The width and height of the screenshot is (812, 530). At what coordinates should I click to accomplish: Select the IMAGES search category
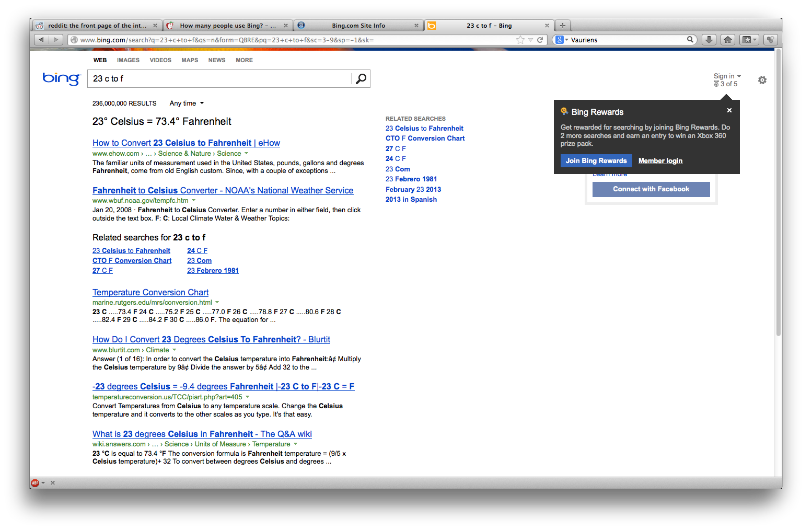(128, 60)
